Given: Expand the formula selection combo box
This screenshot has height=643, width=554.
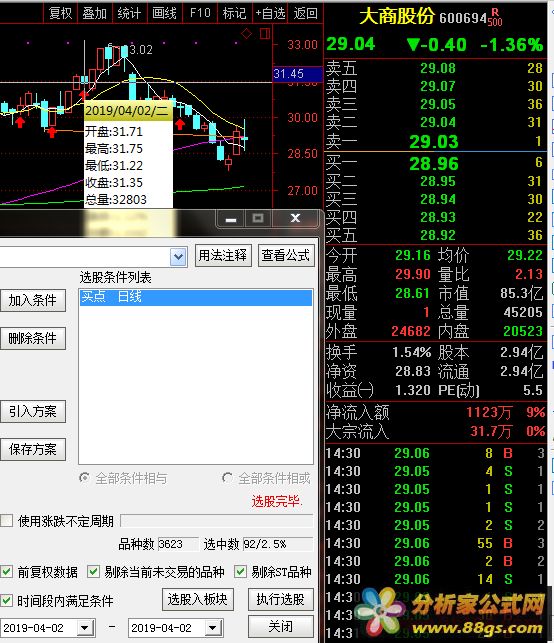Looking at the screenshot, I should 178,257.
